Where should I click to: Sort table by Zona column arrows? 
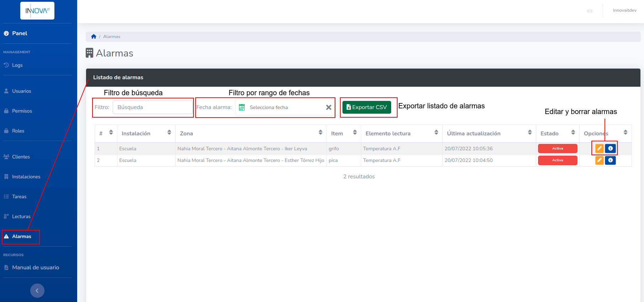[x=320, y=133]
